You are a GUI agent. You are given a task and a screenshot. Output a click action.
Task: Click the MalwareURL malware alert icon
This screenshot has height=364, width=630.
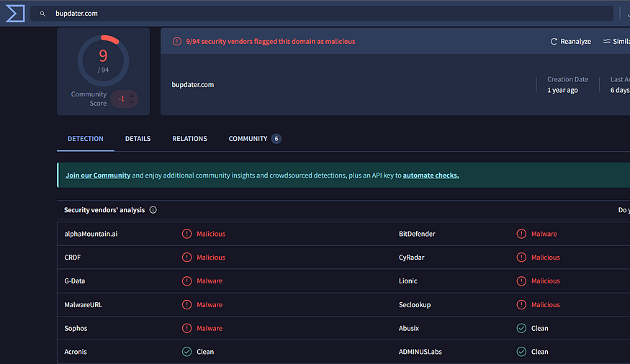click(x=186, y=304)
